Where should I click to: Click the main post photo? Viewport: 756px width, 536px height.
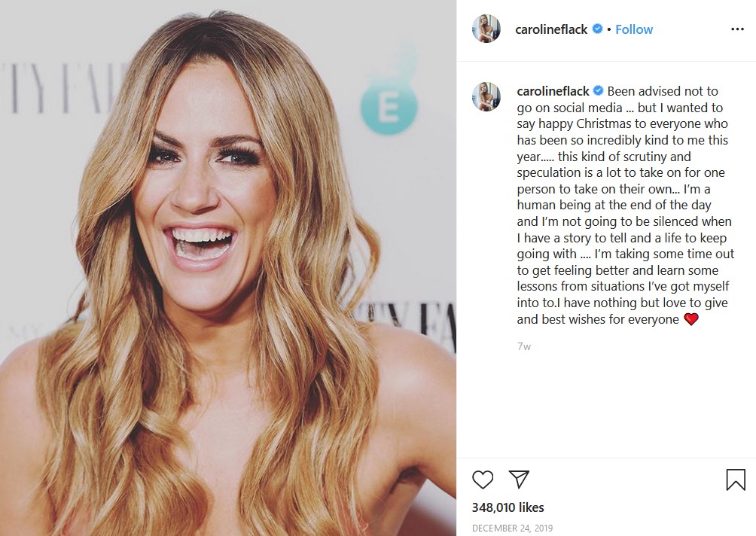tap(228, 268)
